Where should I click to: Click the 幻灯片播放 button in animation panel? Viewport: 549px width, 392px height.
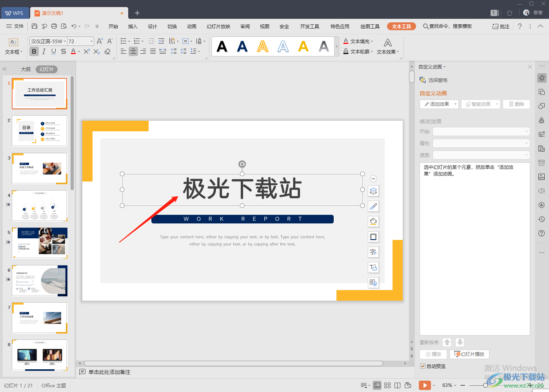[469, 354]
